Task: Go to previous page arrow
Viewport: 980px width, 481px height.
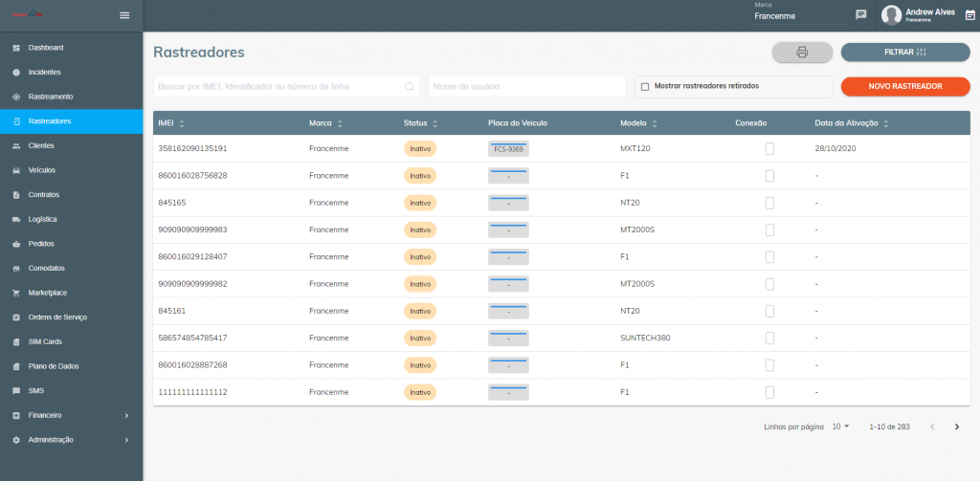Action: point(932,426)
